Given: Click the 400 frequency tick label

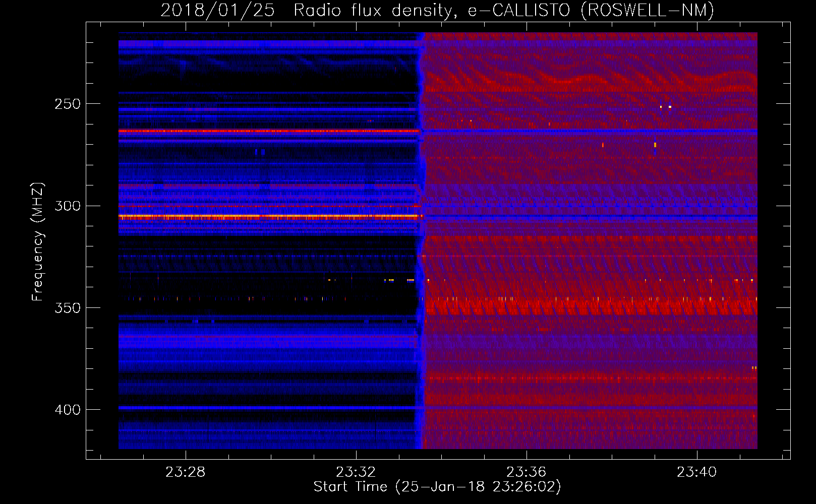Looking at the screenshot, I should click(x=68, y=409).
